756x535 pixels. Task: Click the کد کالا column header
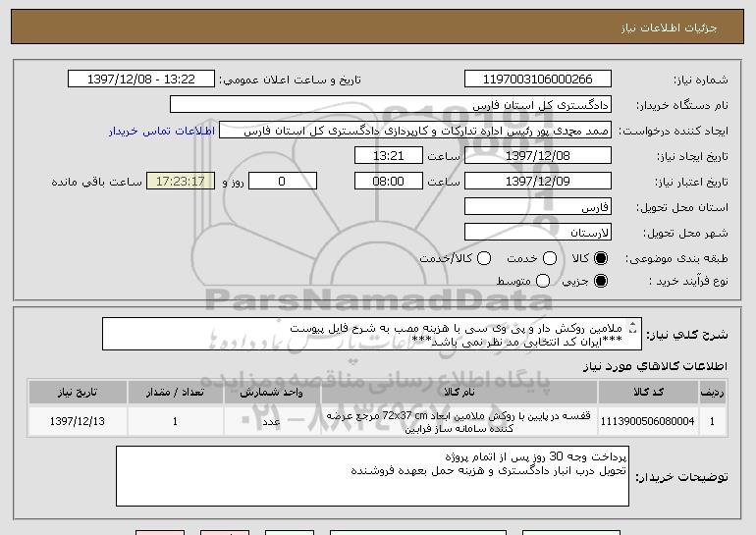coord(648,393)
